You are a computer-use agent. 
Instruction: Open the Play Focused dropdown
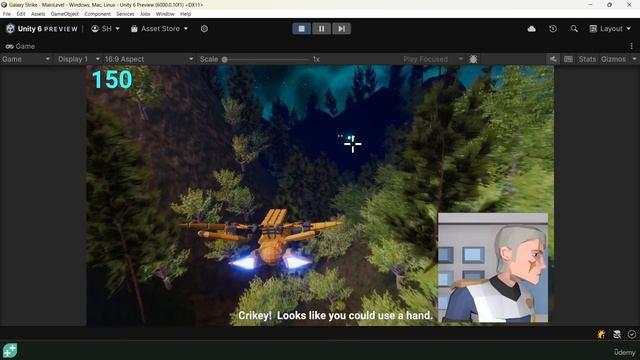click(432, 59)
